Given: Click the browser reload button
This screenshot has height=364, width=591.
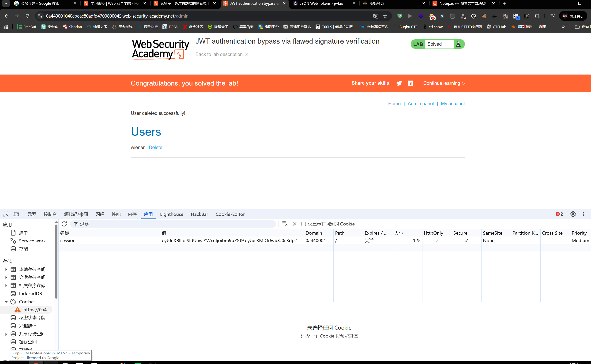Looking at the screenshot, I should click(27, 16).
